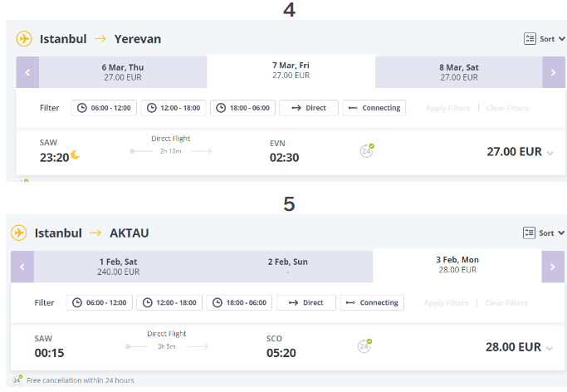
Task: Expand the 28.00 EUR fare details
Action: (550, 348)
